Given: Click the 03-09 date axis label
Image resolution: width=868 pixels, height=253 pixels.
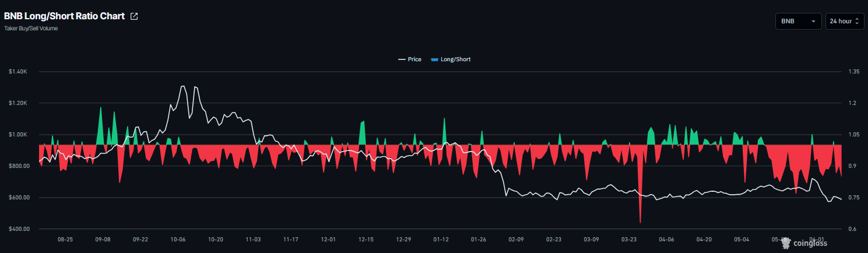Looking at the screenshot, I should pos(592,240).
